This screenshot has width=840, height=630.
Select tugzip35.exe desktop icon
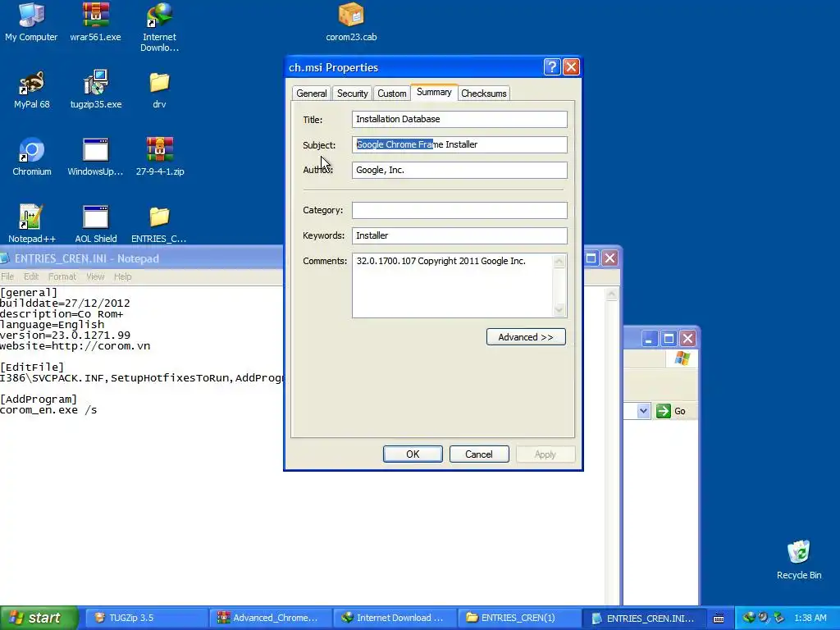click(96, 89)
